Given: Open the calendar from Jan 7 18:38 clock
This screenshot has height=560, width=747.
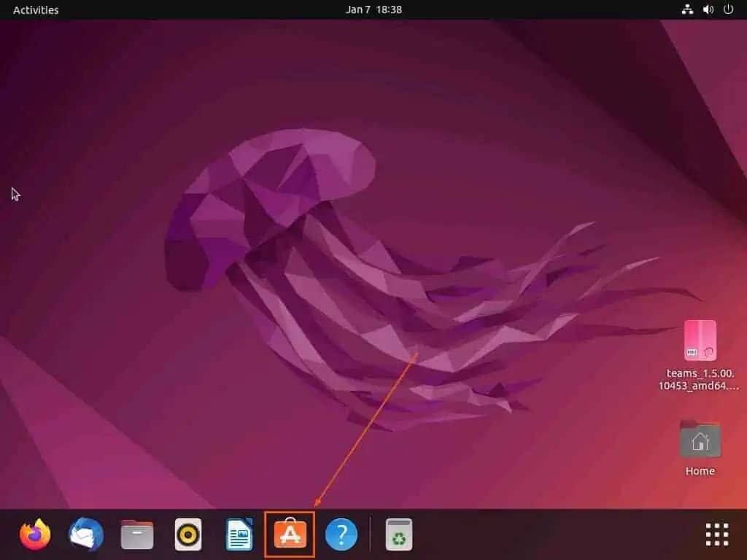Looking at the screenshot, I should pos(373,9).
